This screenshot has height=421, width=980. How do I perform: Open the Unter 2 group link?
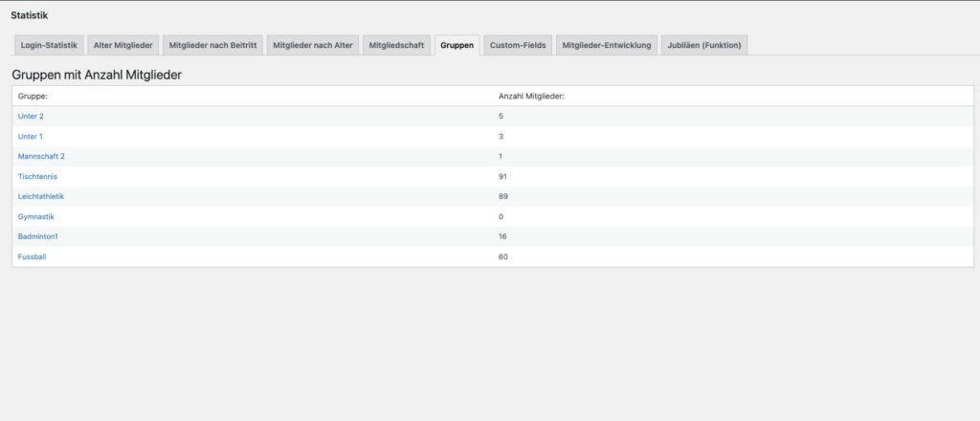31,116
